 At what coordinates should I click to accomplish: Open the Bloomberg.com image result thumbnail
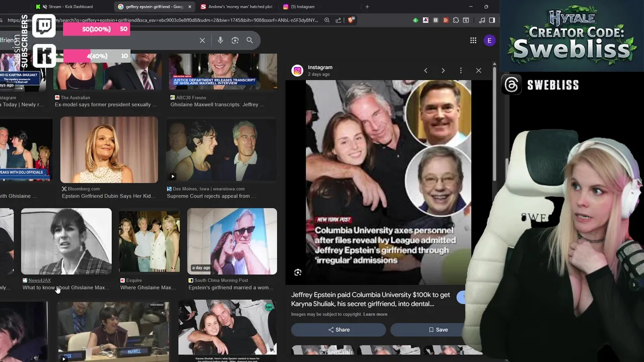click(109, 150)
